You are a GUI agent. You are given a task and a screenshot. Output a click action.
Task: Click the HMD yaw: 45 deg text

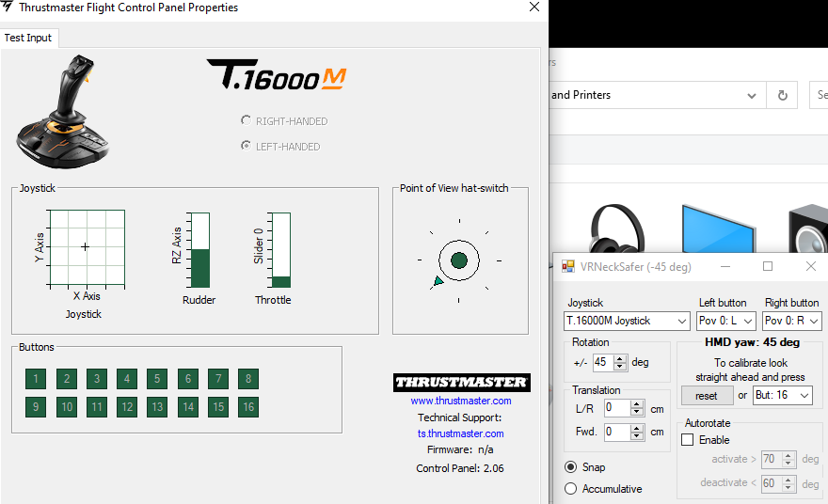coord(752,342)
